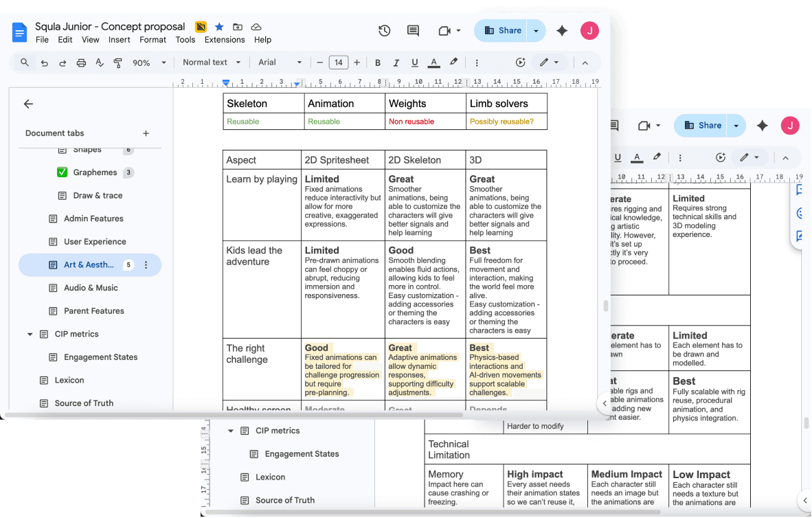Star the Squla Junior document
The width and height of the screenshot is (812, 518).
click(219, 26)
